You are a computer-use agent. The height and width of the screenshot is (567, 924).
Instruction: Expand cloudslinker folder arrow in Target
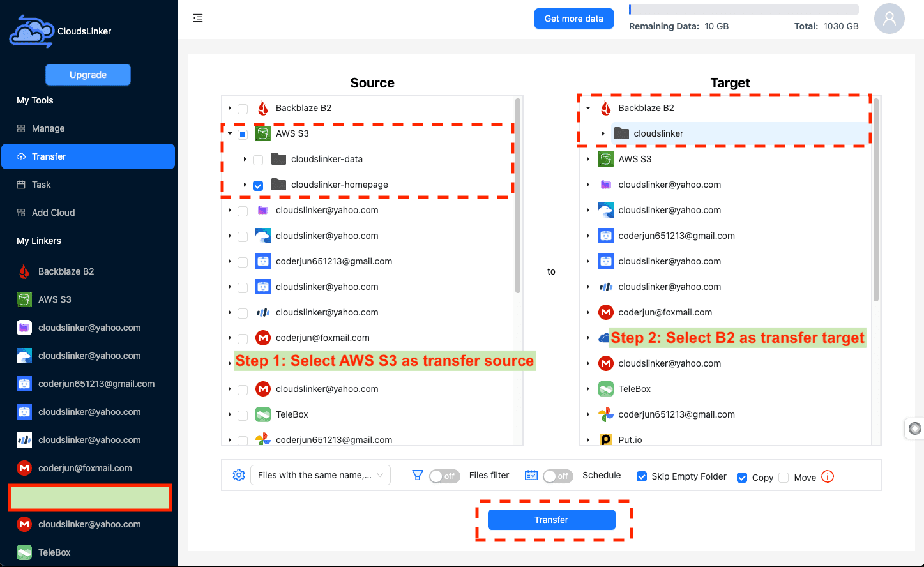click(603, 133)
